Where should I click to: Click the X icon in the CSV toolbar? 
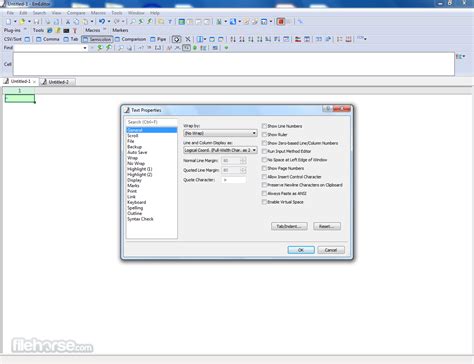pos(188,39)
